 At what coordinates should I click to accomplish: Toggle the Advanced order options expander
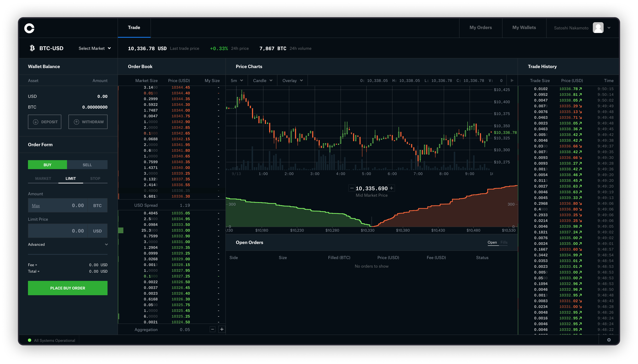(x=68, y=244)
